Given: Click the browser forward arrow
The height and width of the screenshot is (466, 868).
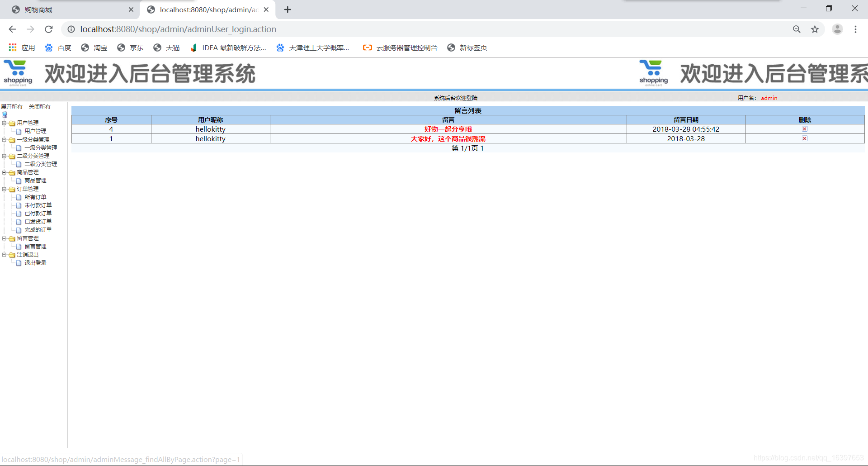Looking at the screenshot, I should (x=30, y=29).
